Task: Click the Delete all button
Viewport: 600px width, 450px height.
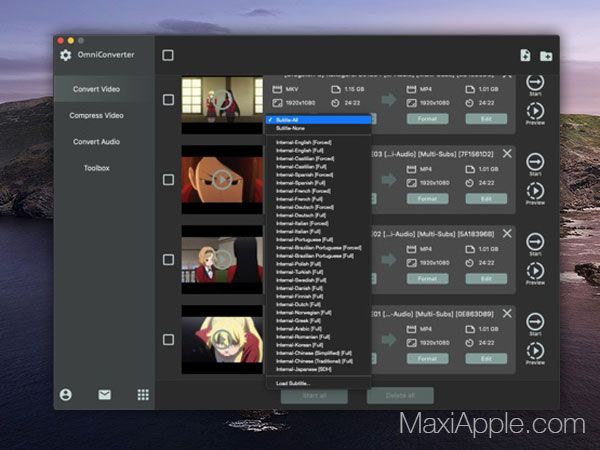Action: point(400,396)
